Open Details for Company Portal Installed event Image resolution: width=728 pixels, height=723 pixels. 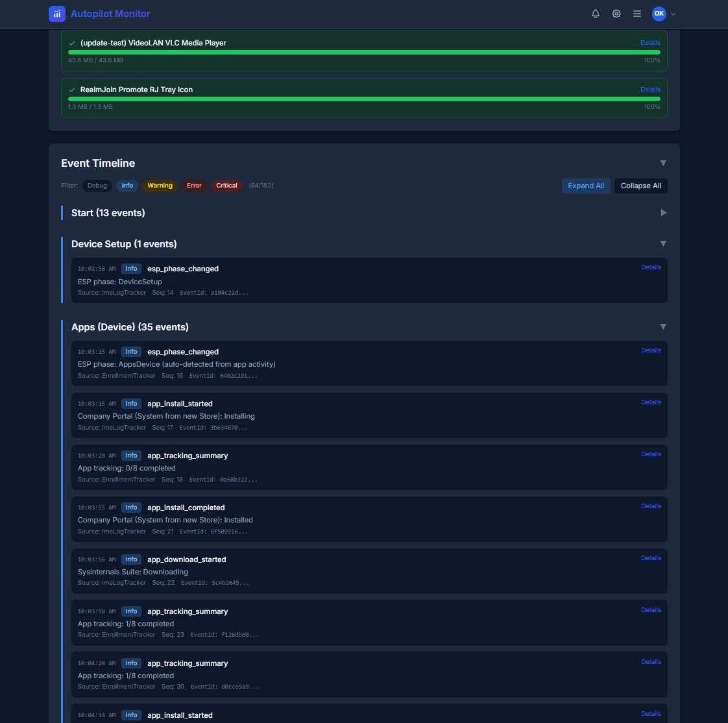click(x=651, y=507)
